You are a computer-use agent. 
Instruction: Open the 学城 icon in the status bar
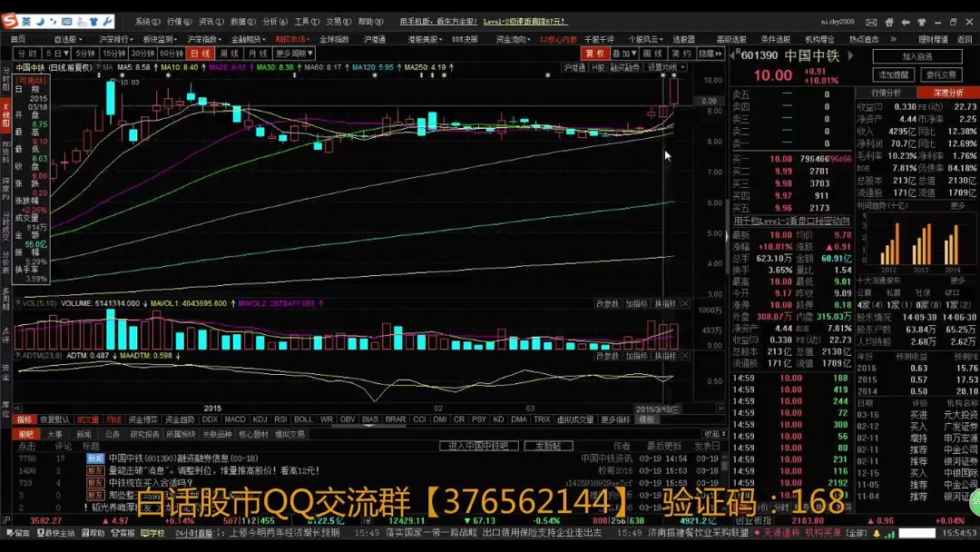pos(152,536)
